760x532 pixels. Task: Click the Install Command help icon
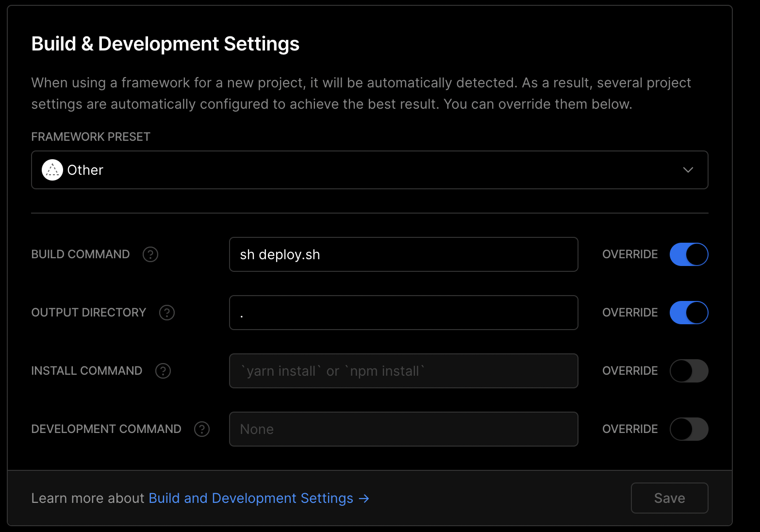tap(163, 371)
